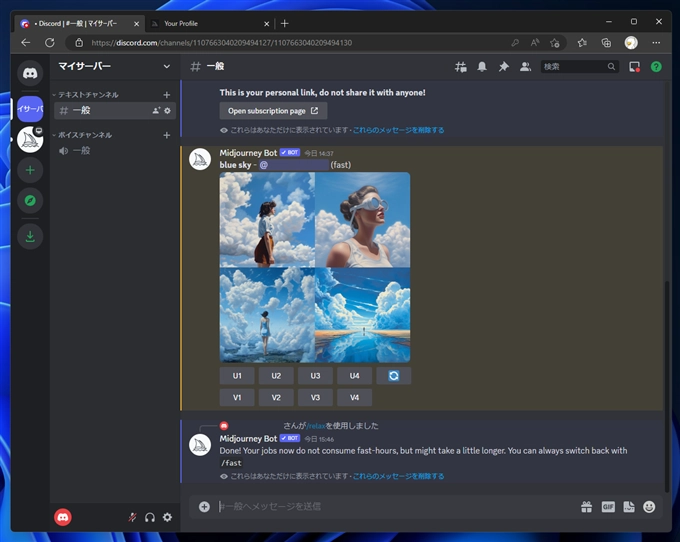Viewport: 680px width, 542px height.
Task: Click browser favorites star-plus icon
Action: (555, 42)
